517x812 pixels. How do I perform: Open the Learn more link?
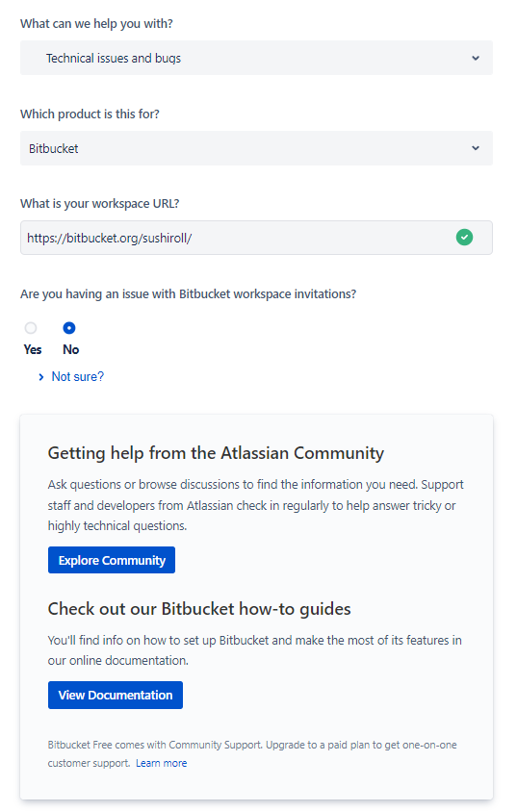coord(161,763)
